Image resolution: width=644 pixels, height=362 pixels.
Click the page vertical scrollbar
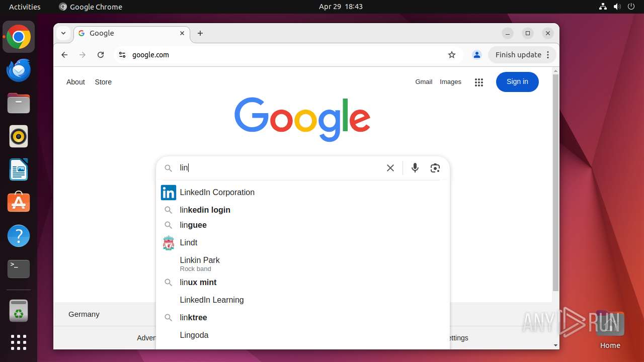point(555,183)
